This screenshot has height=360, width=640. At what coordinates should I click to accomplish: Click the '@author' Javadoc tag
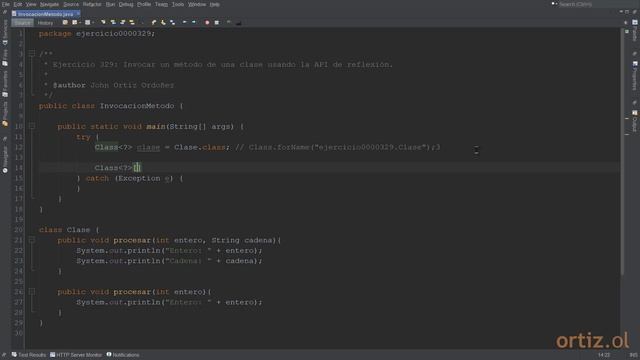pos(69,85)
